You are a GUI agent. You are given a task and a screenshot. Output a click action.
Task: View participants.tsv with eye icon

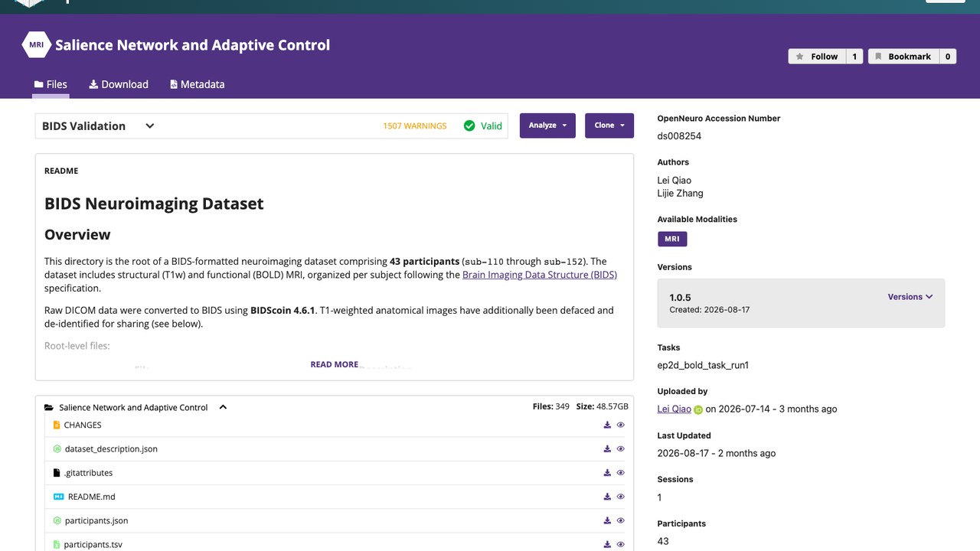click(x=621, y=544)
